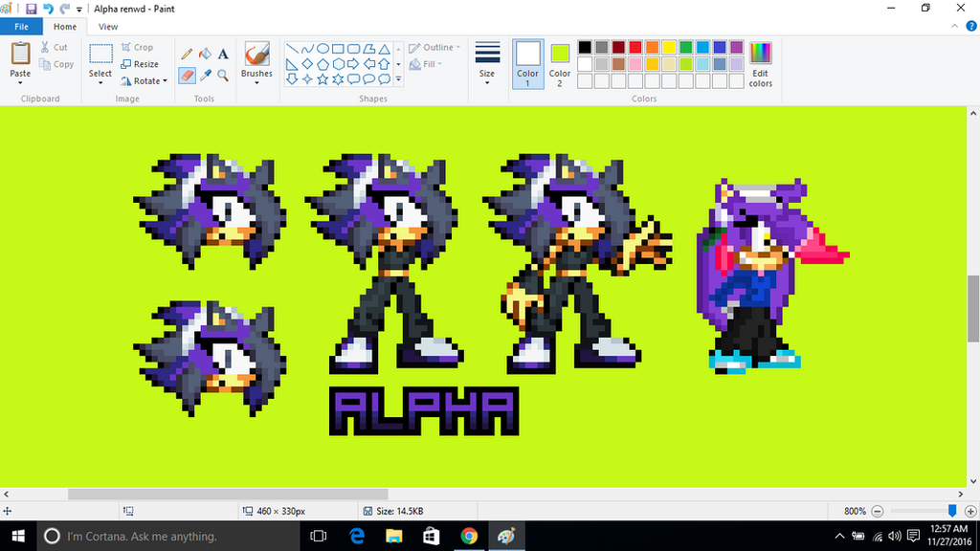This screenshot has height=551, width=980.
Task: Switch to the View tab
Action: (x=108, y=27)
